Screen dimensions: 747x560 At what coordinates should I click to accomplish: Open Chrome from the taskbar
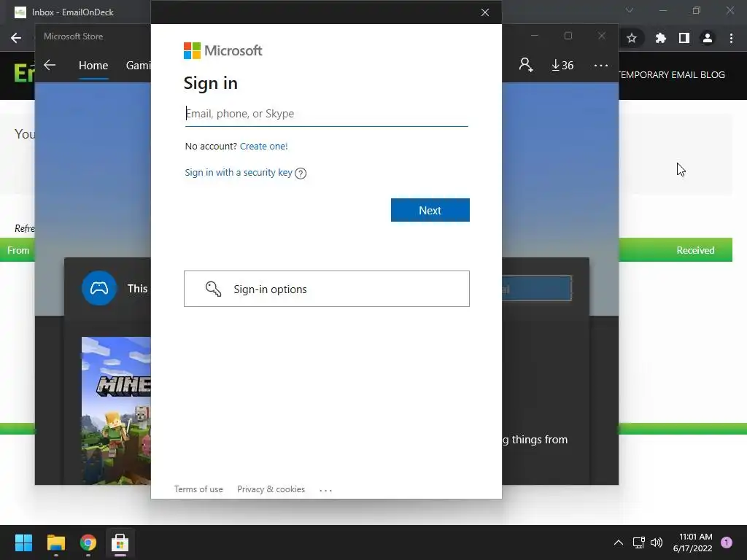88,542
